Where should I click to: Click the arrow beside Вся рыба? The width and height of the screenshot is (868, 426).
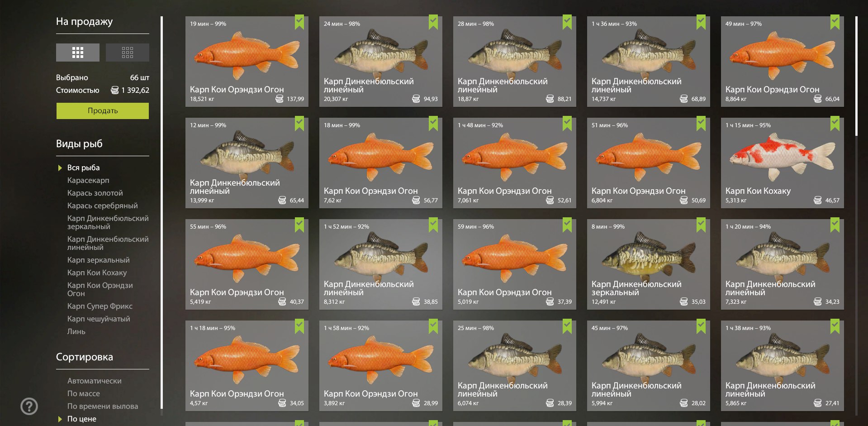click(x=60, y=168)
